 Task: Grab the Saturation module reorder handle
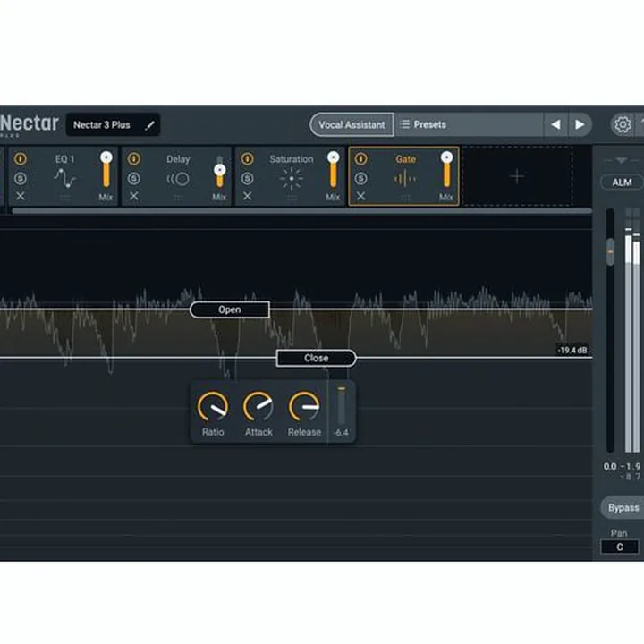(x=292, y=198)
